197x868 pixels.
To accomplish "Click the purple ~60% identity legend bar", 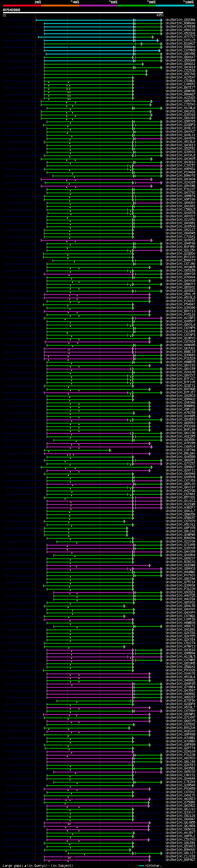I will pyautogui.click(x=98, y=6).
